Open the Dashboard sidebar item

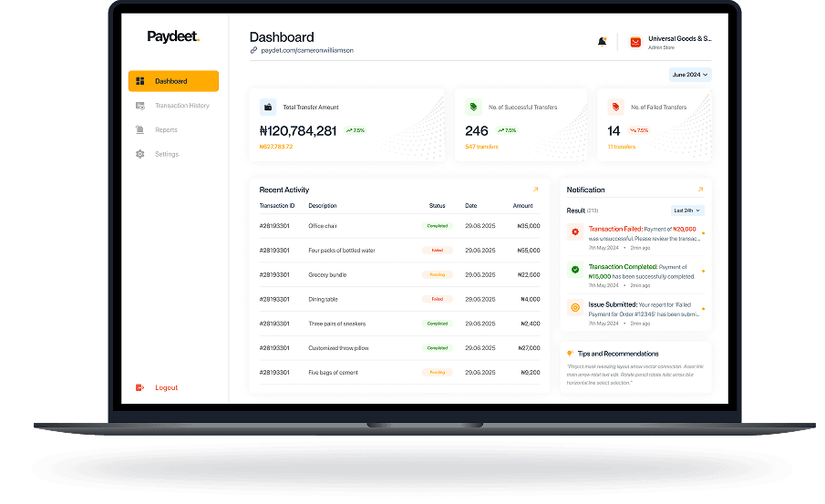pyautogui.click(x=173, y=81)
